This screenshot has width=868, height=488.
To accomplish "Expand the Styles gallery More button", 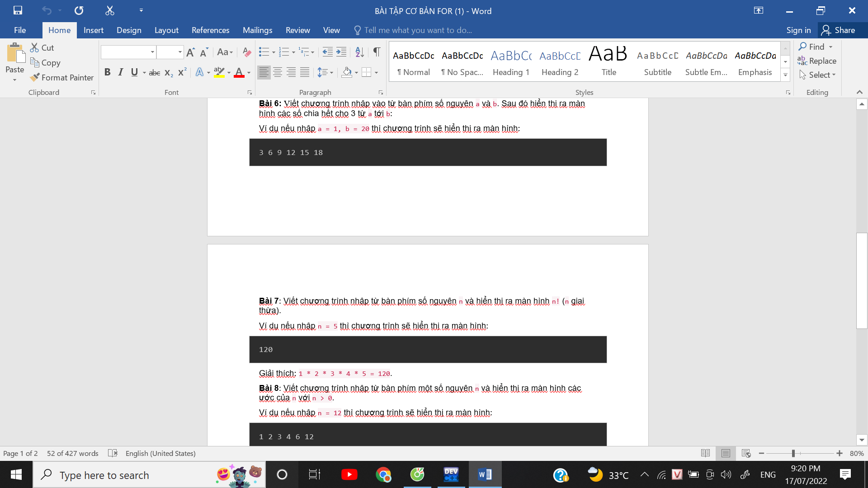I will click(785, 75).
